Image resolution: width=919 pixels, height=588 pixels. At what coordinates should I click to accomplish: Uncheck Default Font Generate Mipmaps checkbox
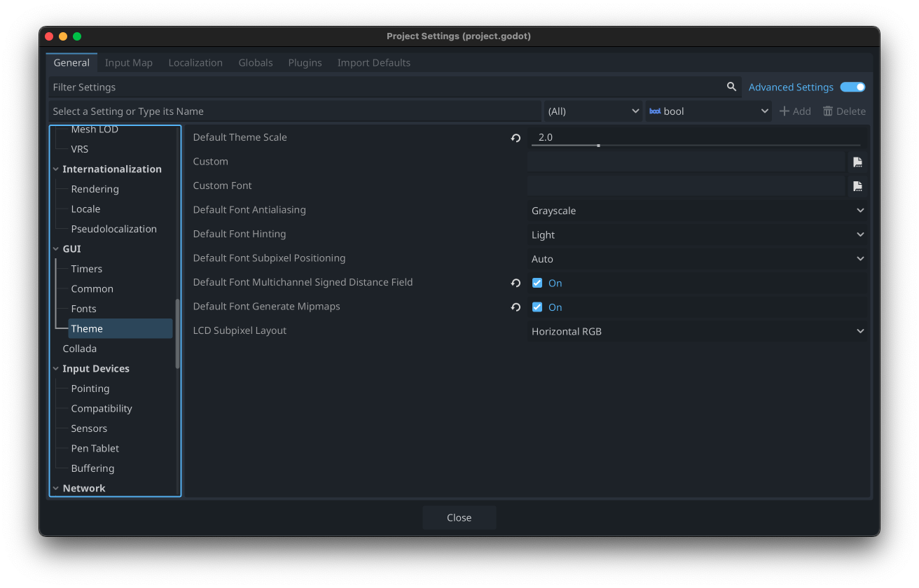click(537, 307)
